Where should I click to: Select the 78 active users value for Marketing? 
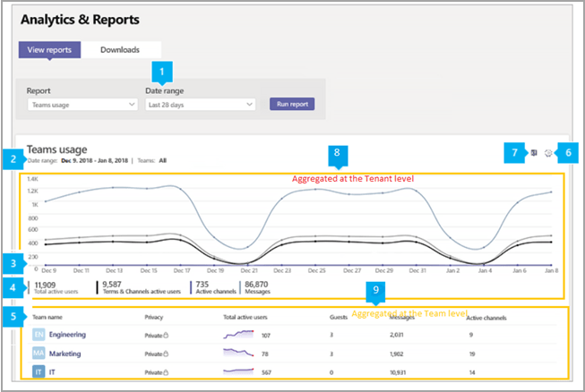pos(265,354)
